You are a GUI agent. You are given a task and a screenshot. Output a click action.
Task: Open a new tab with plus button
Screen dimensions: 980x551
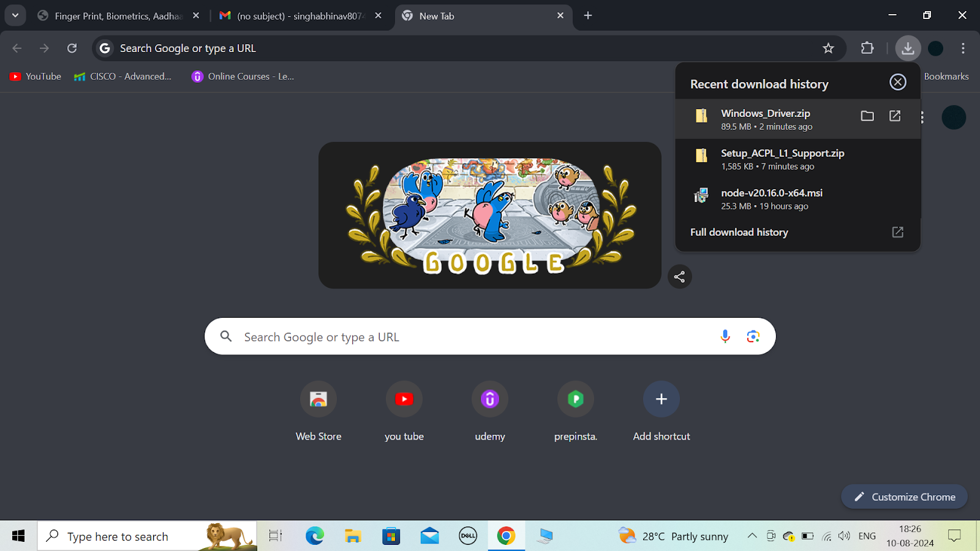[588, 15]
